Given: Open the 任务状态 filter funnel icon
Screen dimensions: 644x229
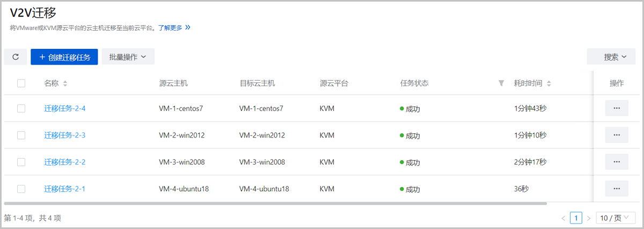Looking at the screenshot, I should (501, 83).
